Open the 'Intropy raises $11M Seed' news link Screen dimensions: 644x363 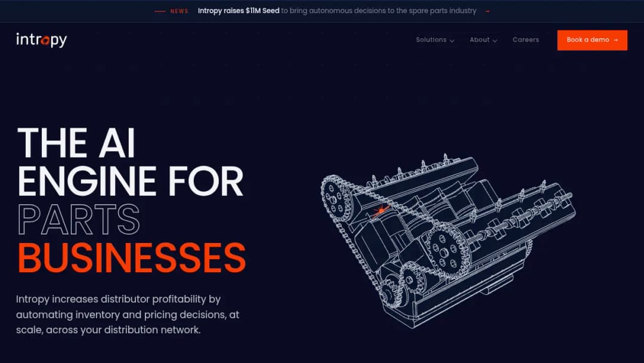[x=337, y=11]
